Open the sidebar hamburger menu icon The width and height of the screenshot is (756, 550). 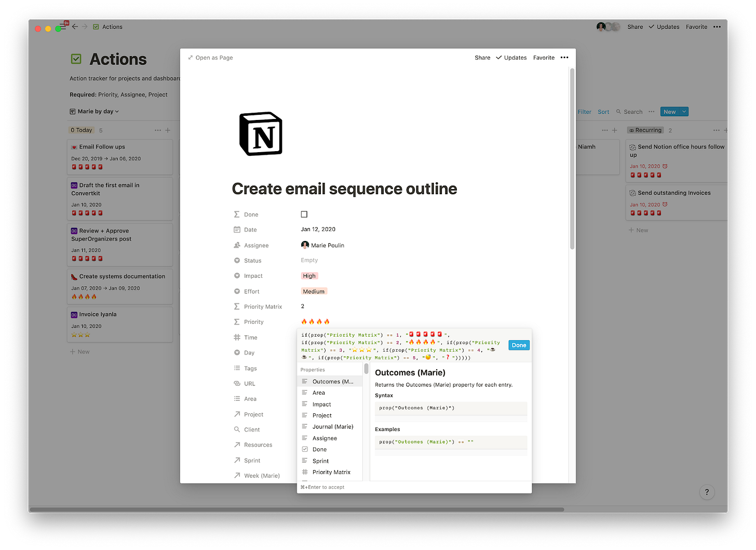coord(63,26)
